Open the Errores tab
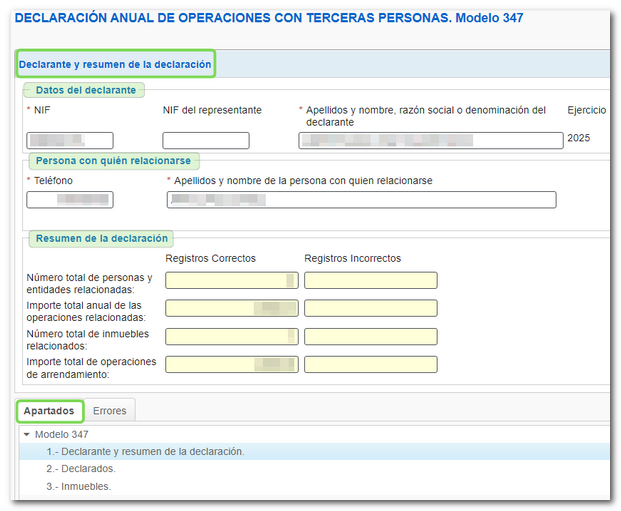 [x=110, y=411]
